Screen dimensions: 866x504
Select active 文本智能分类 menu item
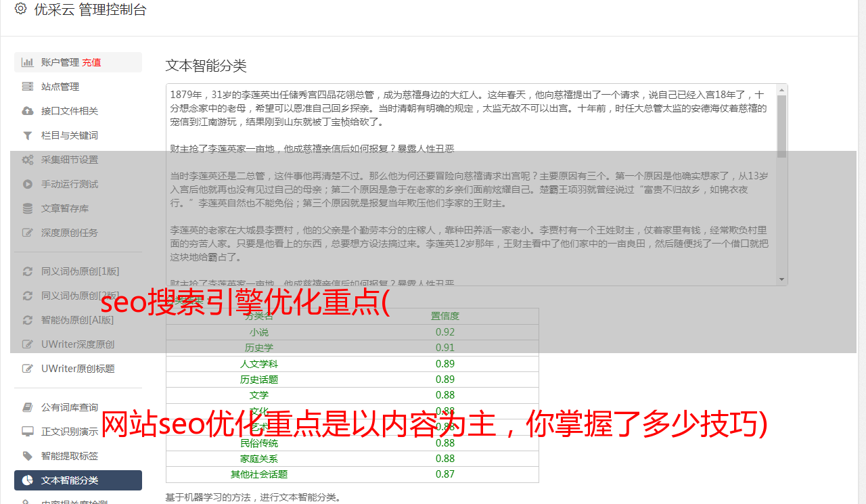coord(78,480)
